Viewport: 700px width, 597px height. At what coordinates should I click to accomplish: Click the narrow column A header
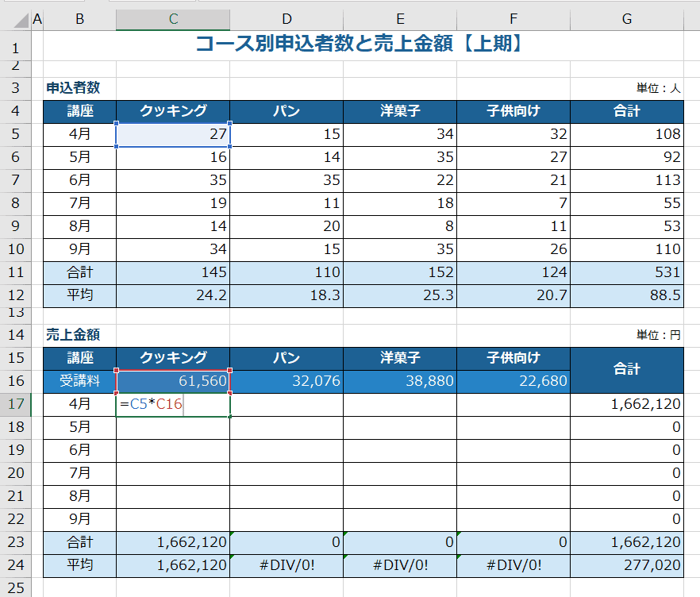pyautogui.click(x=37, y=20)
